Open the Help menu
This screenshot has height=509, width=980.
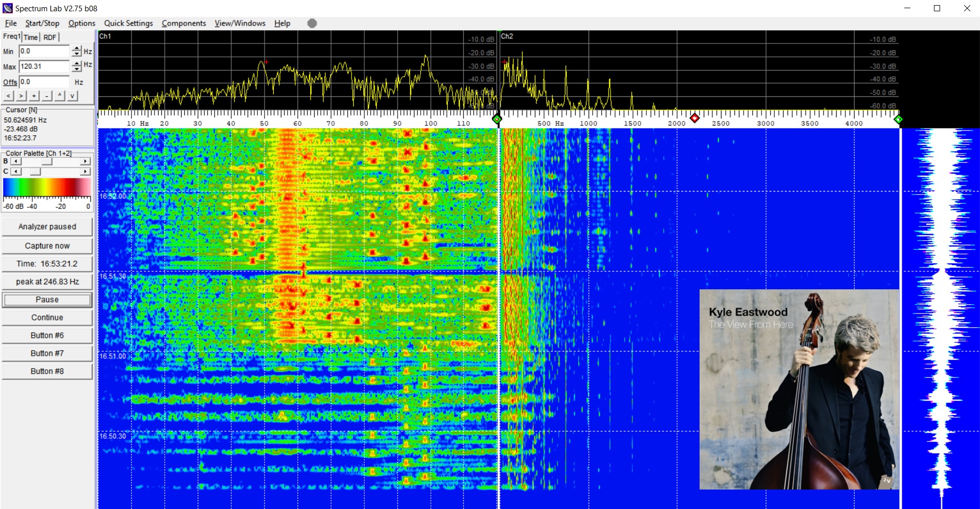point(282,23)
